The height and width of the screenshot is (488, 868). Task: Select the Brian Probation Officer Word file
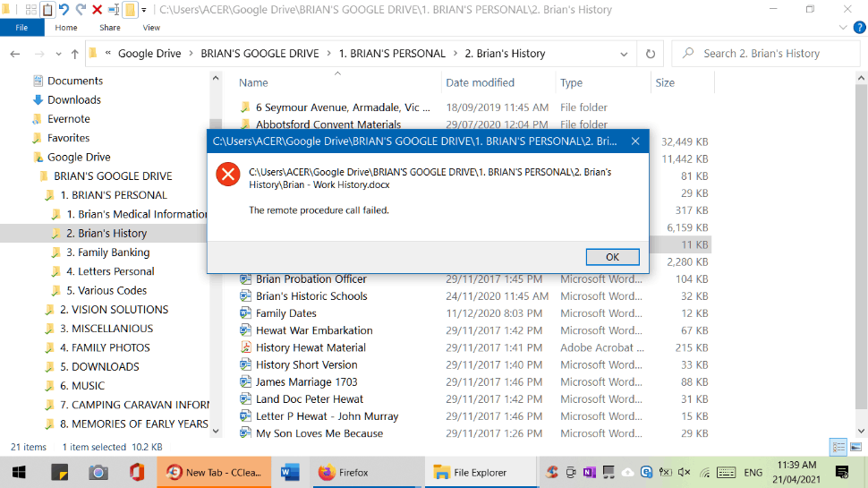[x=311, y=279]
